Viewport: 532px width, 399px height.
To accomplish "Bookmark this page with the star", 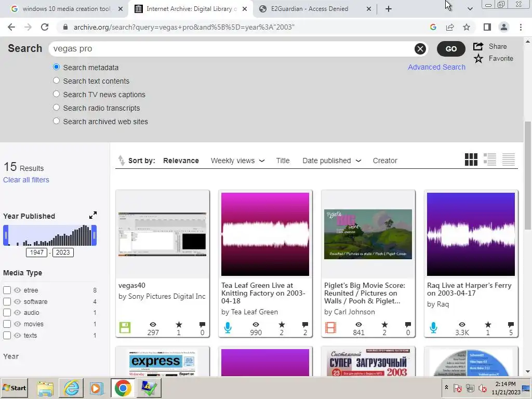I will coord(467,27).
